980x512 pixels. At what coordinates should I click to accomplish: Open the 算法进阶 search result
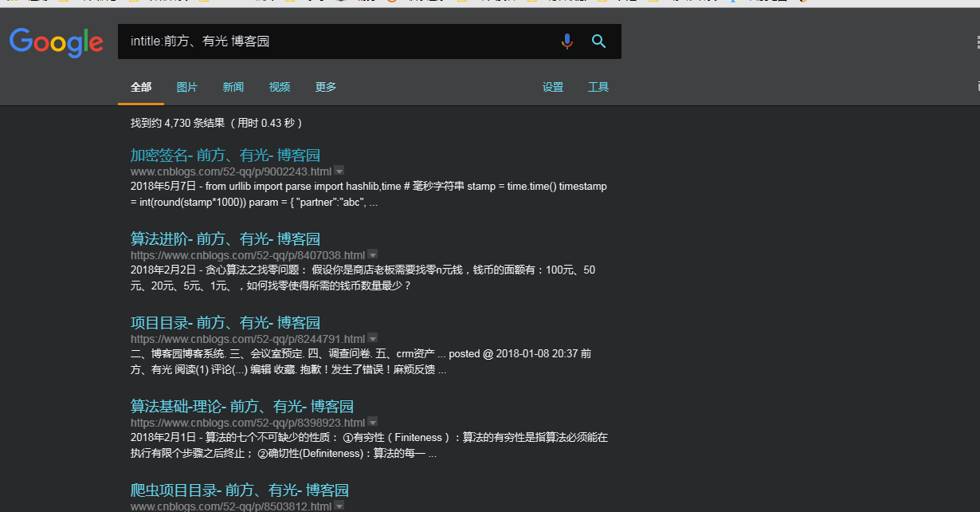pyautogui.click(x=225, y=238)
